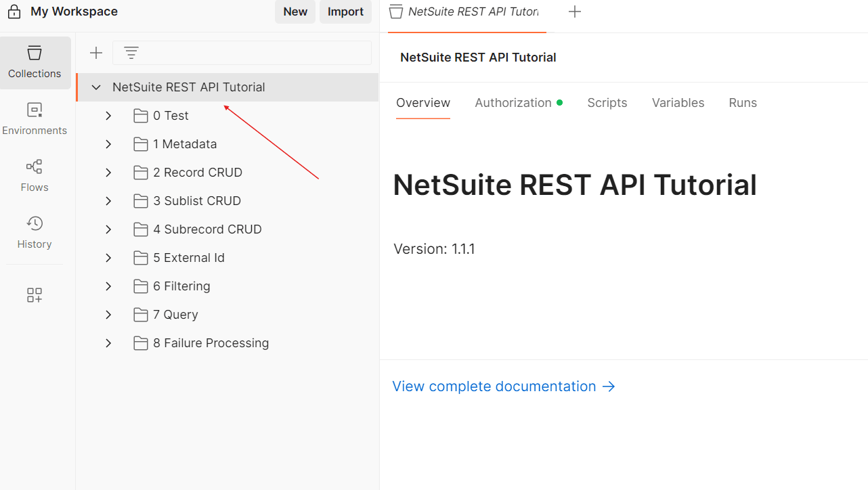
Task: Switch to the Scripts tab
Action: coord(607,103)
